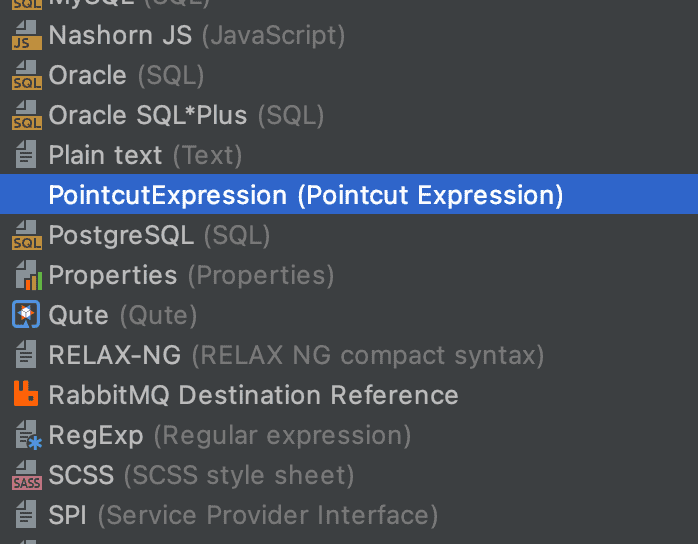Click the SCSS SASS file icon
The image size is (698, 544).
click(27, 475)
